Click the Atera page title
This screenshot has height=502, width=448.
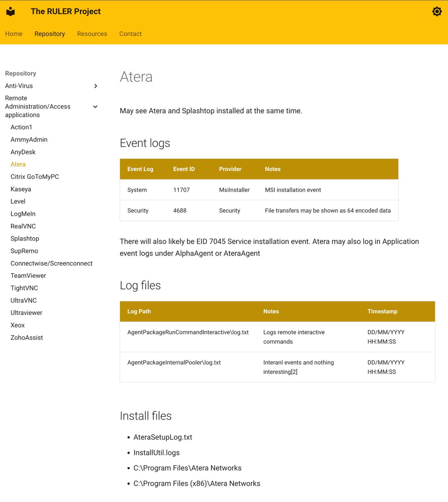pos(136,77)
